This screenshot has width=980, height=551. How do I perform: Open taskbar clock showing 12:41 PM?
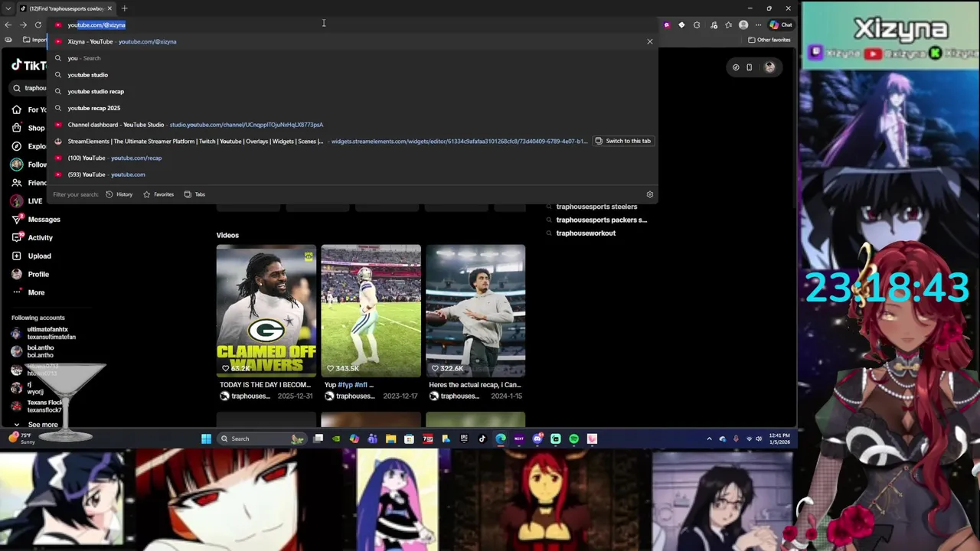click(779, 439)
